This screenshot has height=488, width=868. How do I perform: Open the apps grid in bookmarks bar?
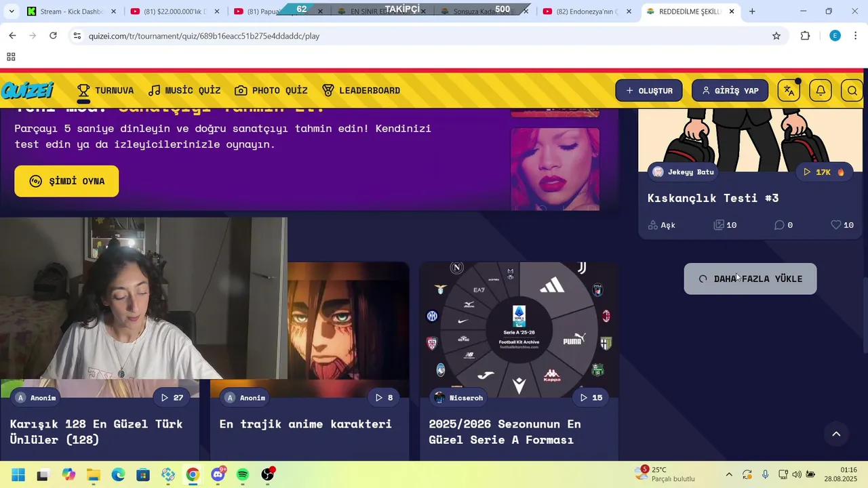pyautogui.click(x=11, y=57)
